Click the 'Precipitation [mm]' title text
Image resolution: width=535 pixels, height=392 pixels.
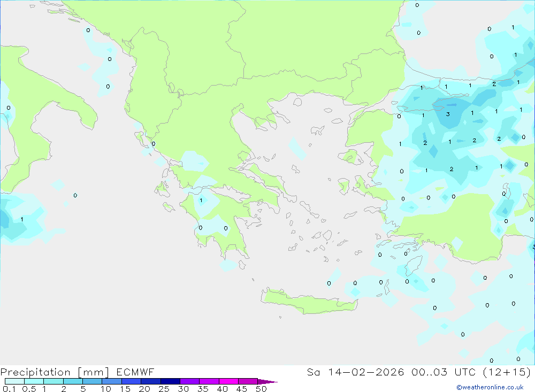[55, 372]
